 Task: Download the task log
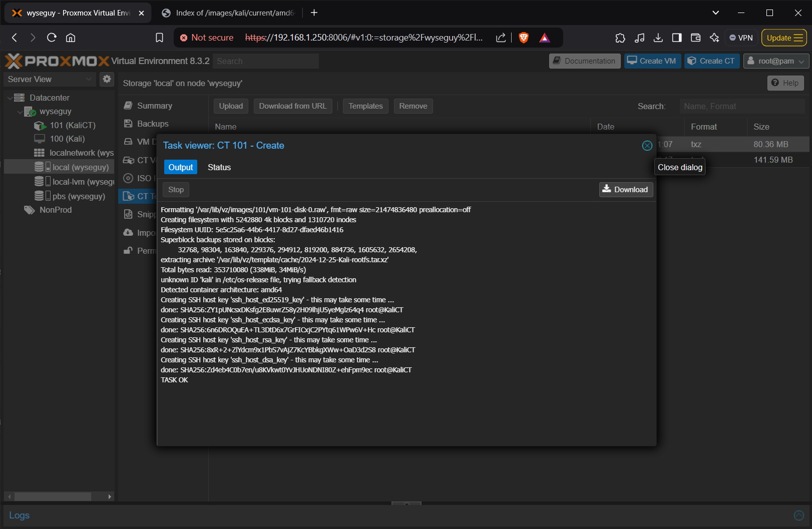tap(626, 190)
